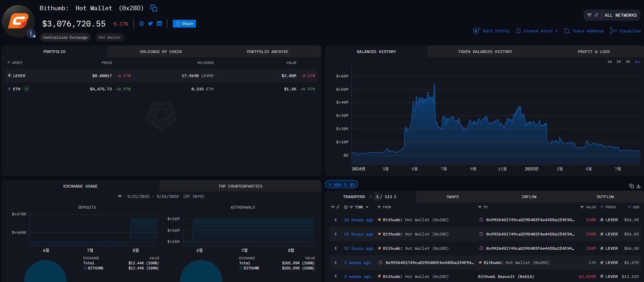Switch to the Profit & Loss tab
644x282 pixels.
[x=593, y=52]
